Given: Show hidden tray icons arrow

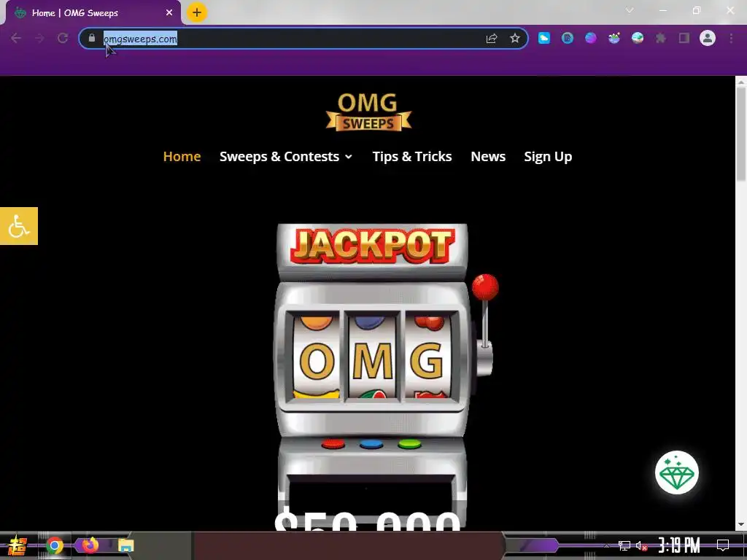Looking at the screenshot, I should pos(606,545).
